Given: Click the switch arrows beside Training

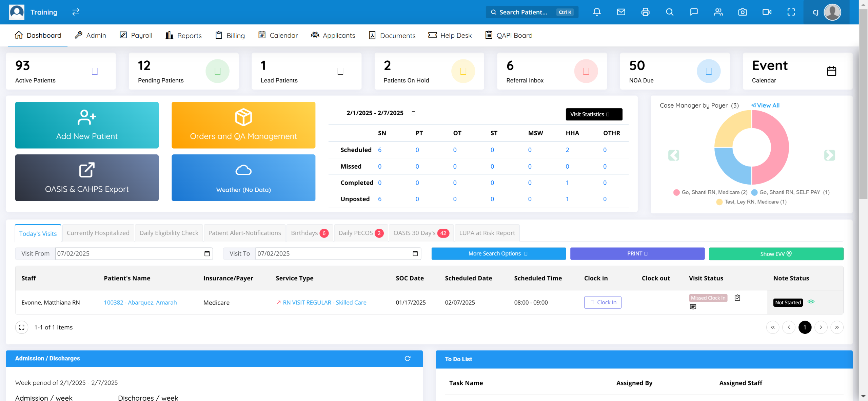Looking at the screenshot, I should [x=76, y=12].
